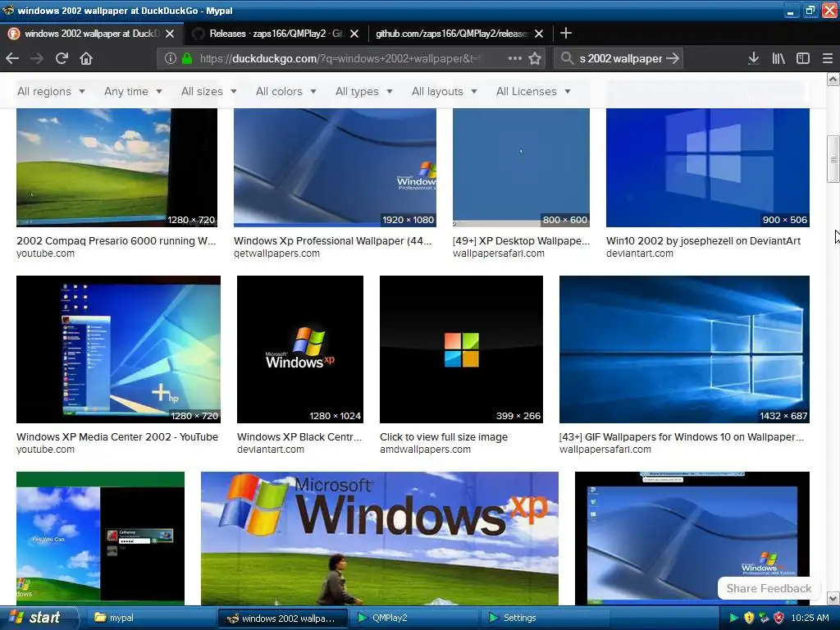Open Click to view full size image link

click(x=444, y=437)
